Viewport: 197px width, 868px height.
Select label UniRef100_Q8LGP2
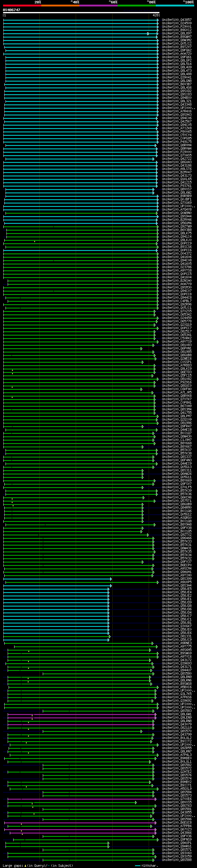pyautogui.click(x=176, y=60)
